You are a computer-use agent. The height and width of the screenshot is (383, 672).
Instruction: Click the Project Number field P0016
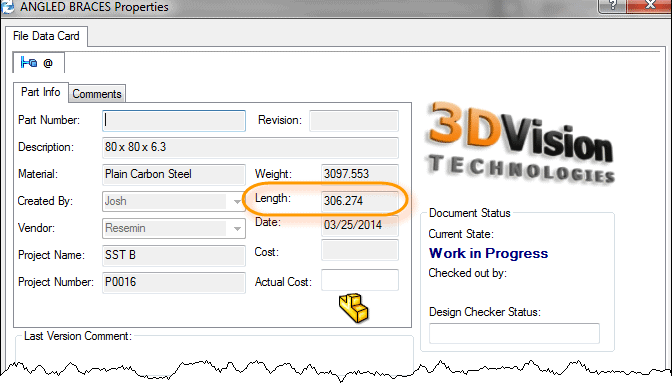[174, 282]
